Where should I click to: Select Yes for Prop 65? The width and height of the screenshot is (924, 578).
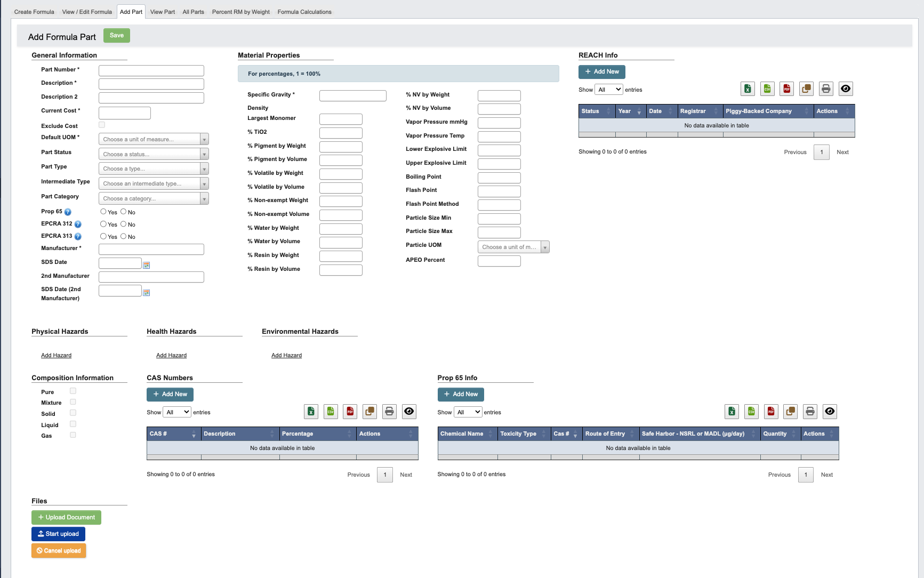(x=103, y=212)
